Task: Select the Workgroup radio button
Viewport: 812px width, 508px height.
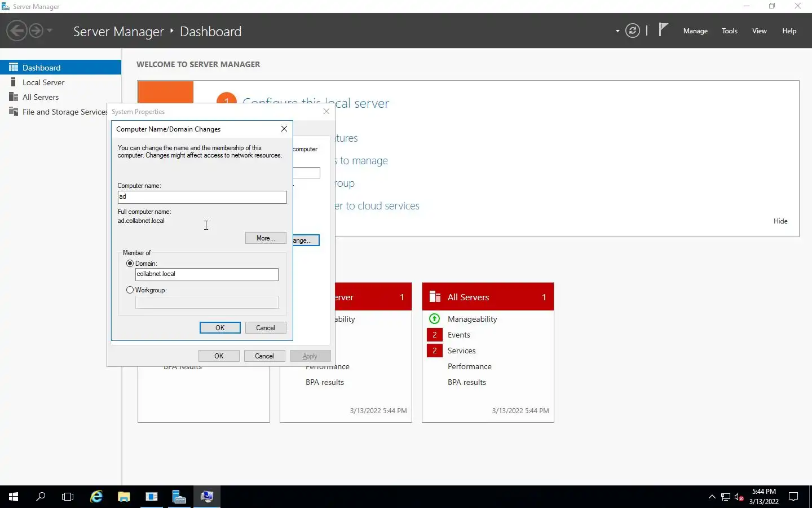Action: click(130, 290)
